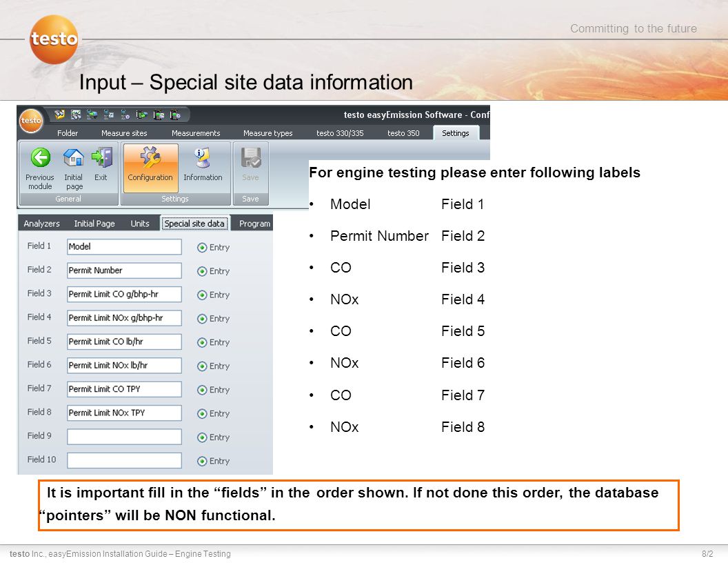Select Entry radio for Field 8
Screen dimensions: 728x563
(x=201, y=413)
